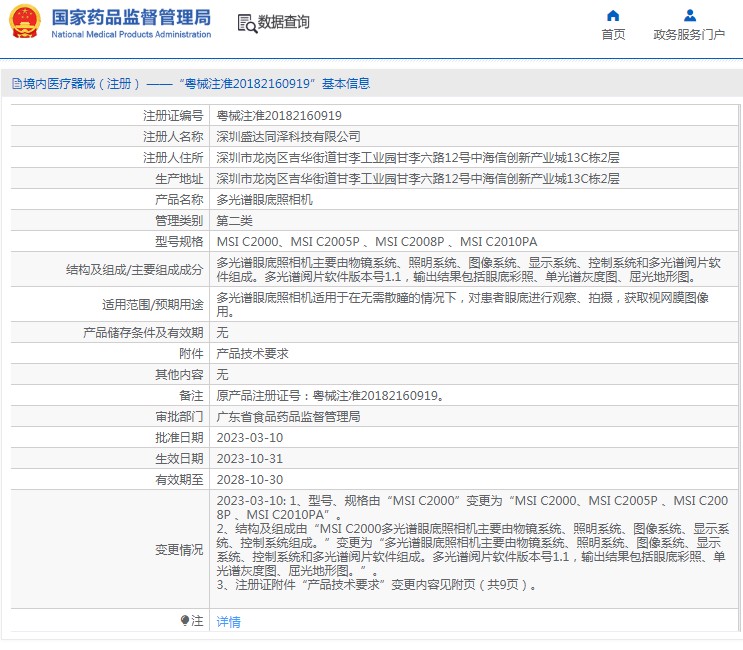Click the 变更情况 row label

click(178, 549)
